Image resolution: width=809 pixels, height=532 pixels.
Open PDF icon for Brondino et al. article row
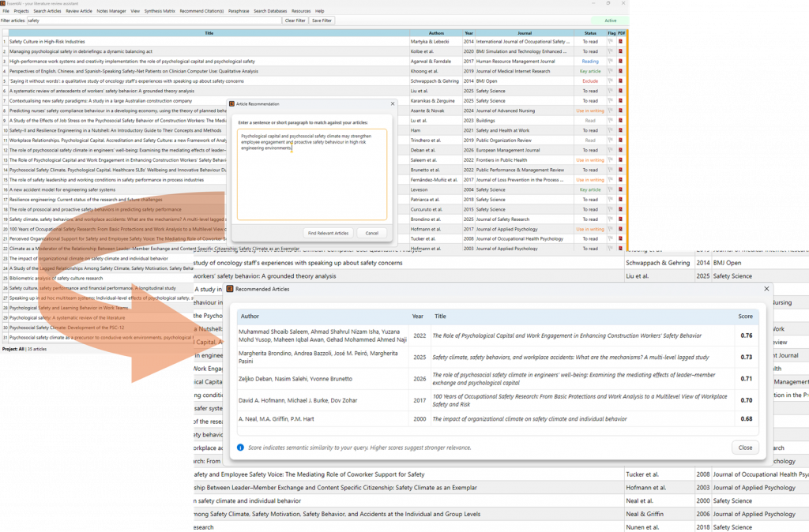pyautogui.click(x=620, y=219)
